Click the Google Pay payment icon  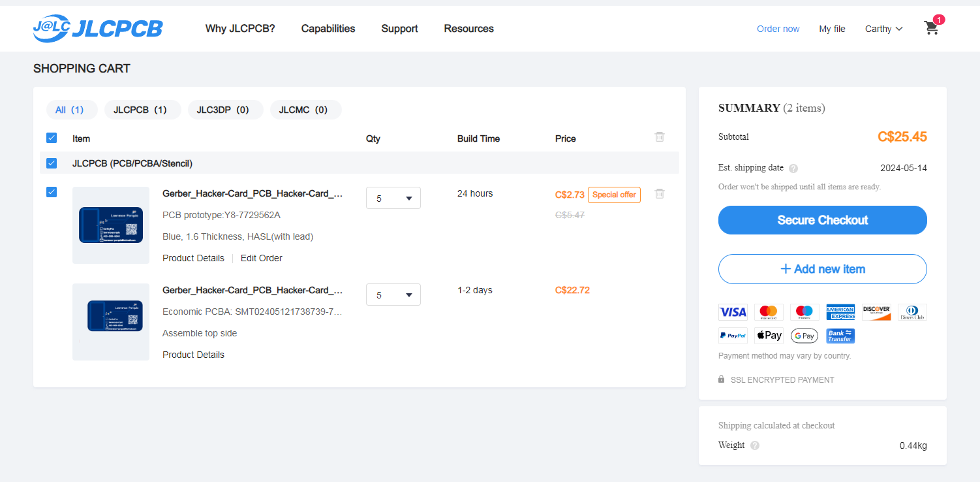point(804,336)
